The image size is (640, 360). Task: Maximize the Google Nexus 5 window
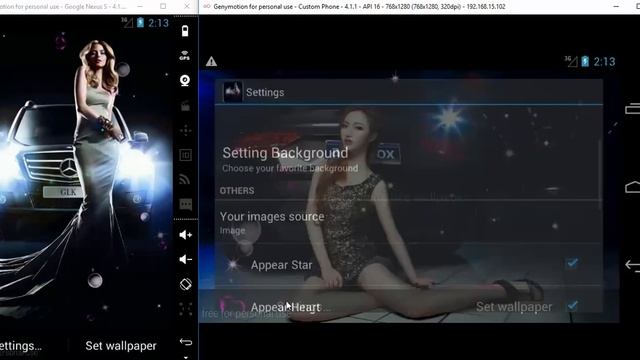point(163,7)
